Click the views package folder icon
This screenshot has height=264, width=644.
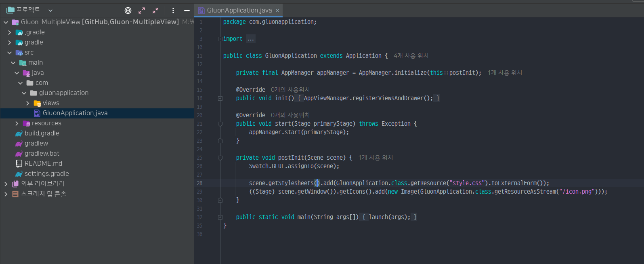coord(37,103)
